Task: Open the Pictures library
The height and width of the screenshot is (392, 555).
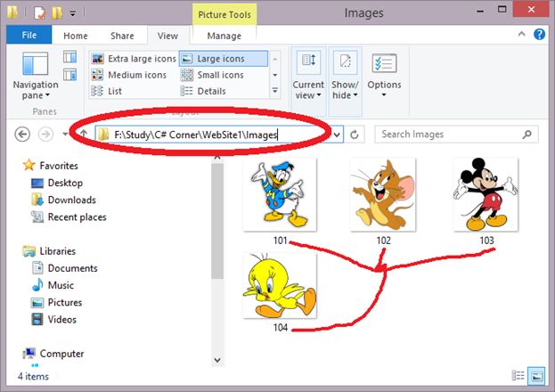Action: click(57, 302)
